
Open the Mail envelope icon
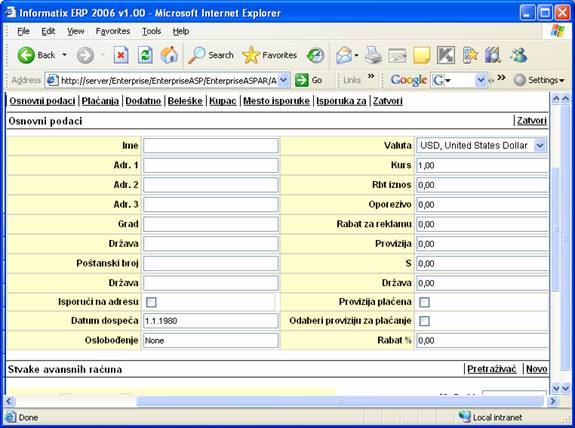click(344, 55)
